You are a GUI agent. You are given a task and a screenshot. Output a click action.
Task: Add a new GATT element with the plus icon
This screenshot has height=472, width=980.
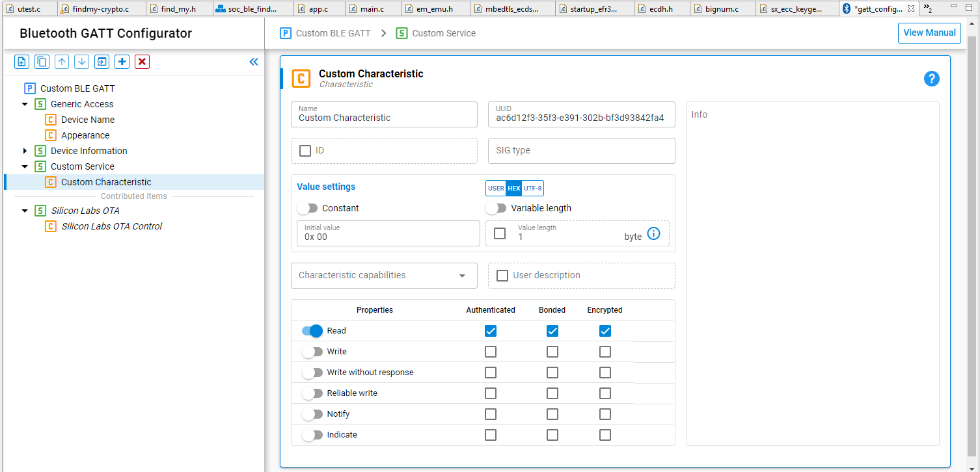tap(122, 61)
